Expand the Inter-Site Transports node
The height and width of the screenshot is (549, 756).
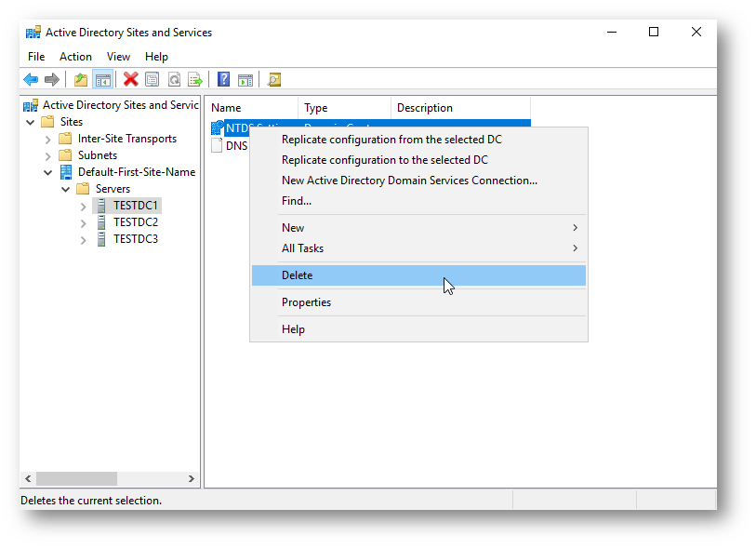click(x=48, y=139)
